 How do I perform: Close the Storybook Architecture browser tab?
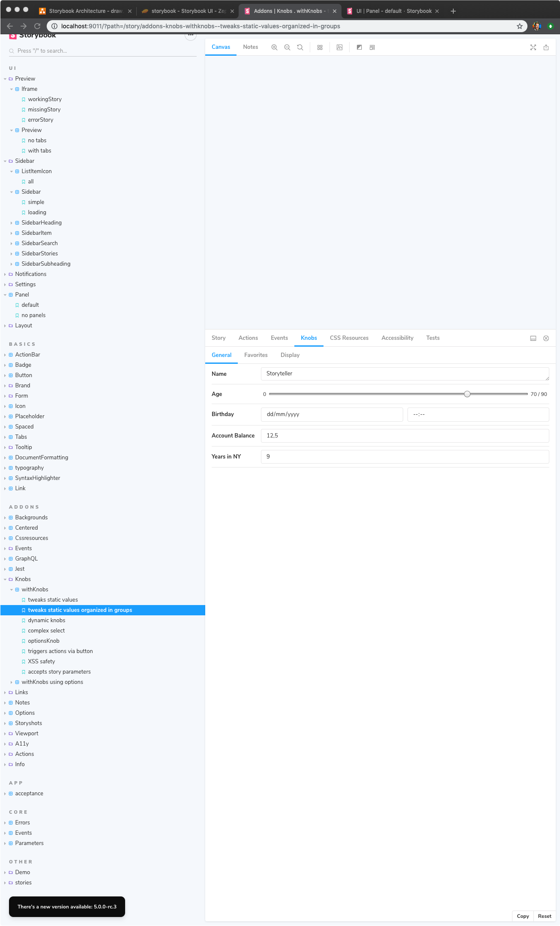130,11
